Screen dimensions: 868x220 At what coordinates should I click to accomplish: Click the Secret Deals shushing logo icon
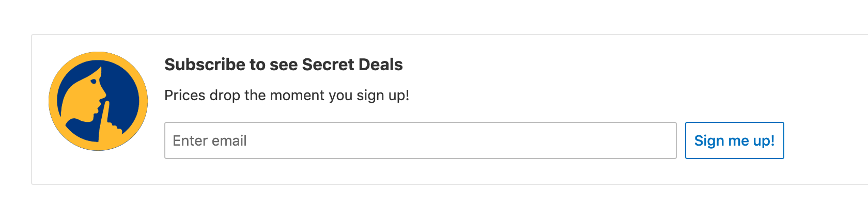(x=98, y=101)
